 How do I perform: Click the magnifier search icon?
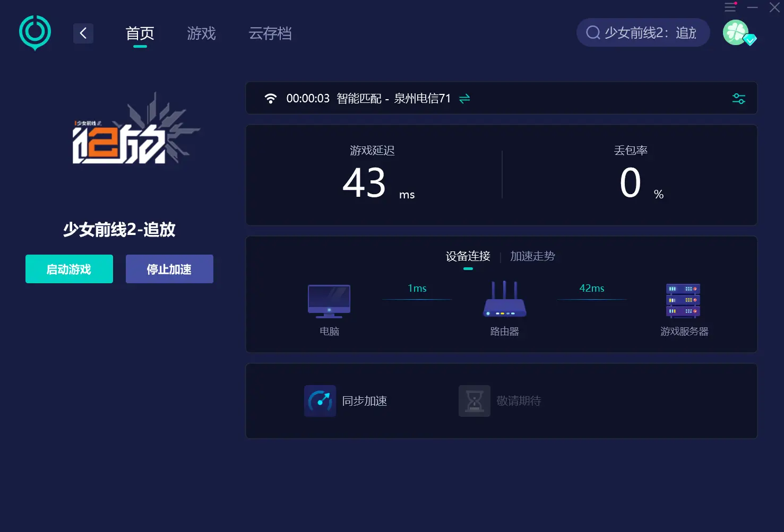pos(593,33)
